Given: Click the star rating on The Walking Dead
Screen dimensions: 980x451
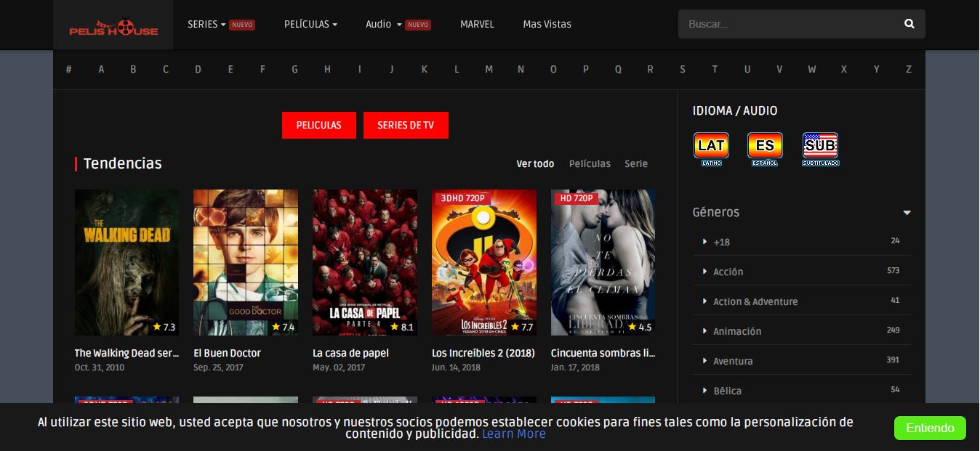Looking at the screenshot, I should (x=164, y=327).
